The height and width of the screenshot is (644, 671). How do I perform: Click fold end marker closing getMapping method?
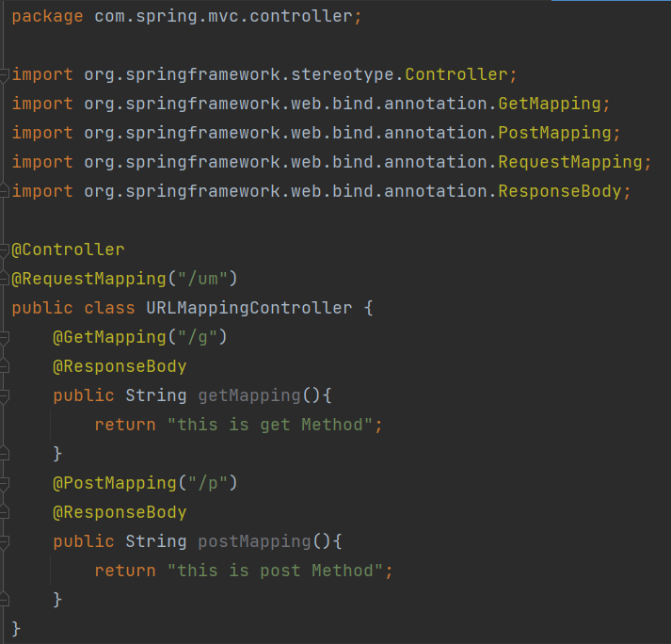pos(5,454)
